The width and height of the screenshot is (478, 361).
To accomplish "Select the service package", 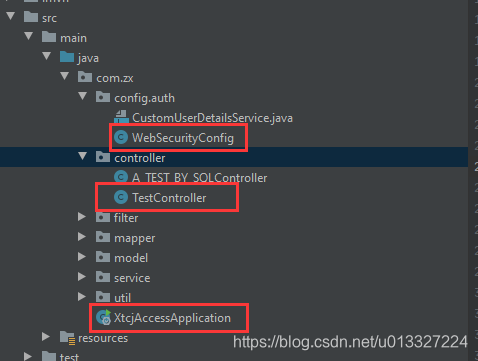I will coord(132,278).
